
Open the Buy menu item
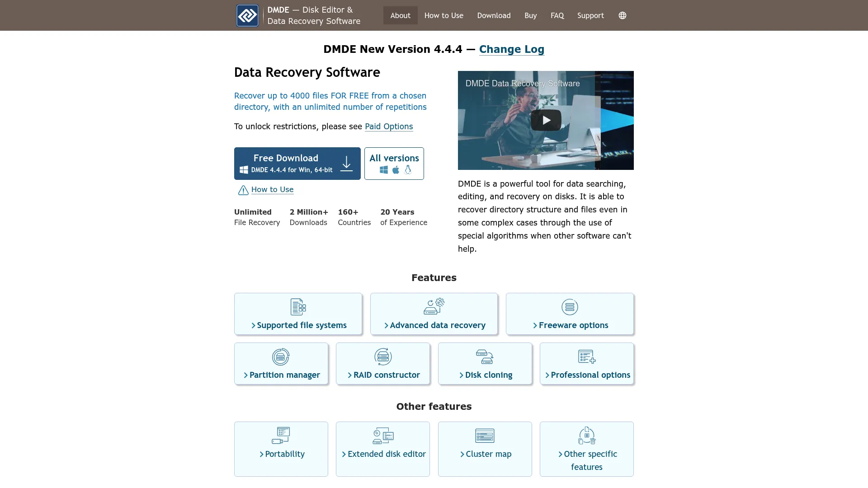(531, 15)
